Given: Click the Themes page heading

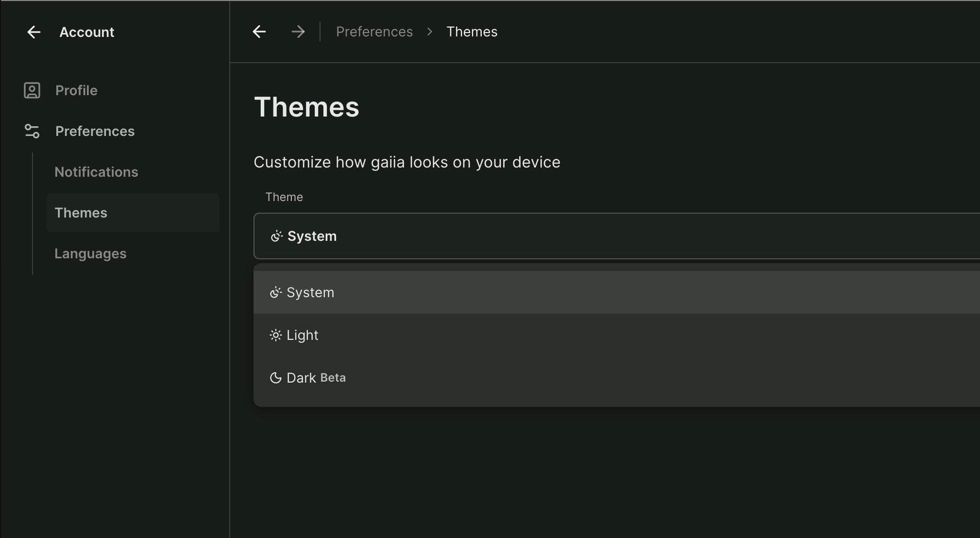Looking at the screenshot, I should 306,107.
